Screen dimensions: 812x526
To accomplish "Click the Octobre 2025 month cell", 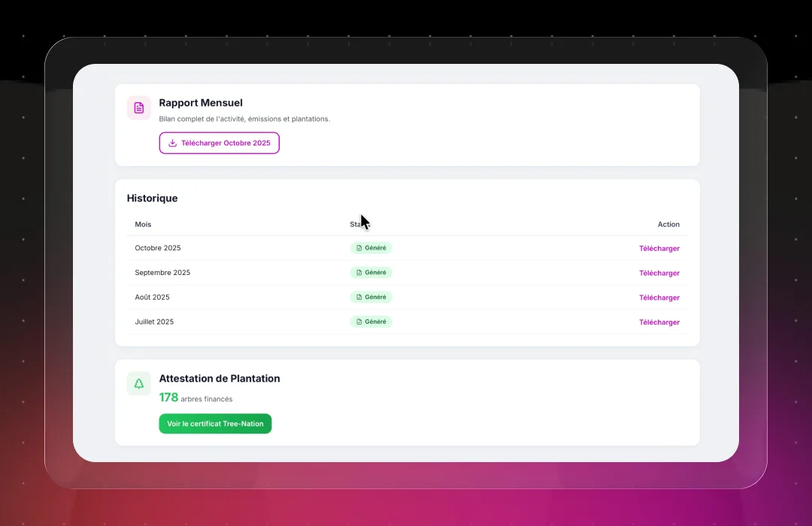I will pyautogui.click(x=158, y=248).
